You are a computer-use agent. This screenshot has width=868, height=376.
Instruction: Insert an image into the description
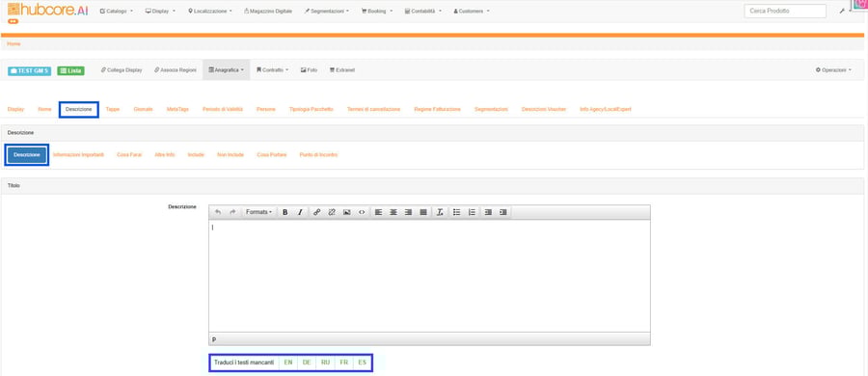346,212
